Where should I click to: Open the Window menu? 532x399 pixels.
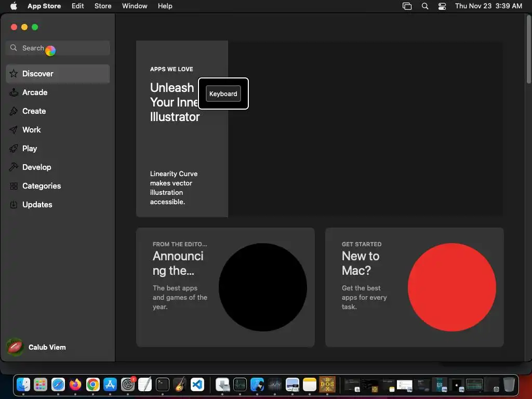coord(135,6)
